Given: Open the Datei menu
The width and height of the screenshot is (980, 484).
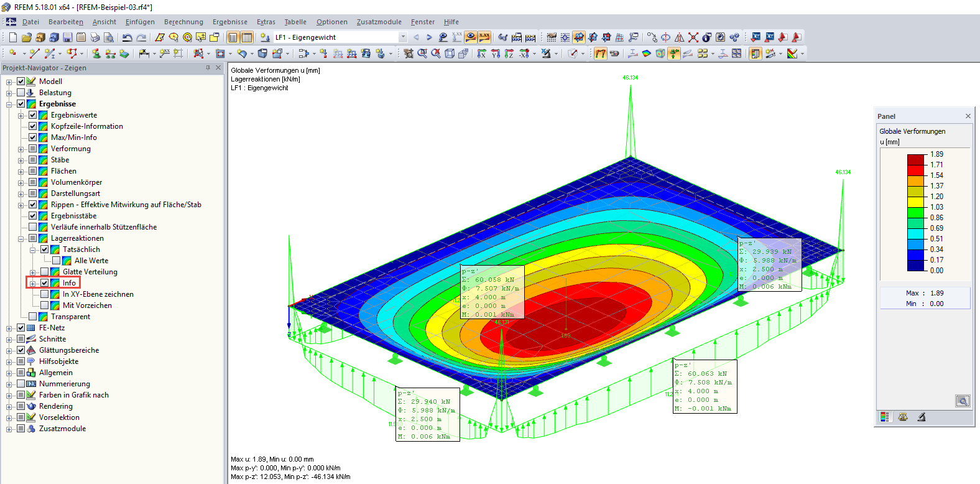Looking at the screenshot, I should coord(30,22).
